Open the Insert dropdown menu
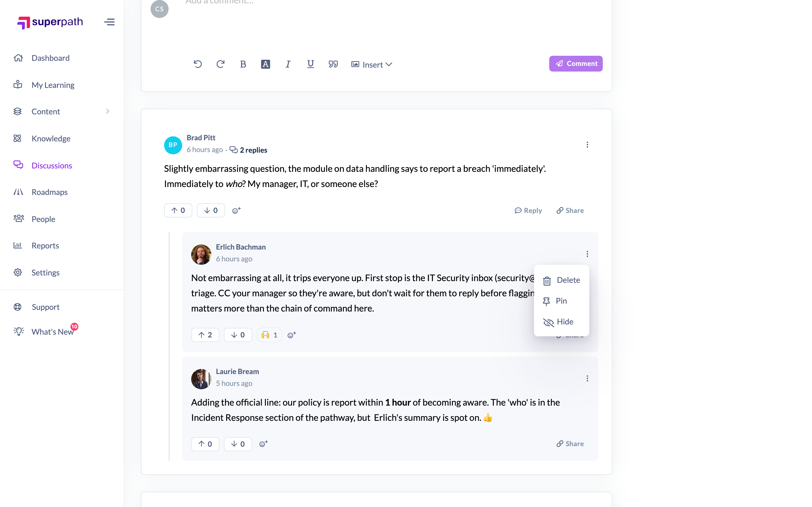Viewport: 812px width, 507px height. pyautogui.click(x=371, y=65)
